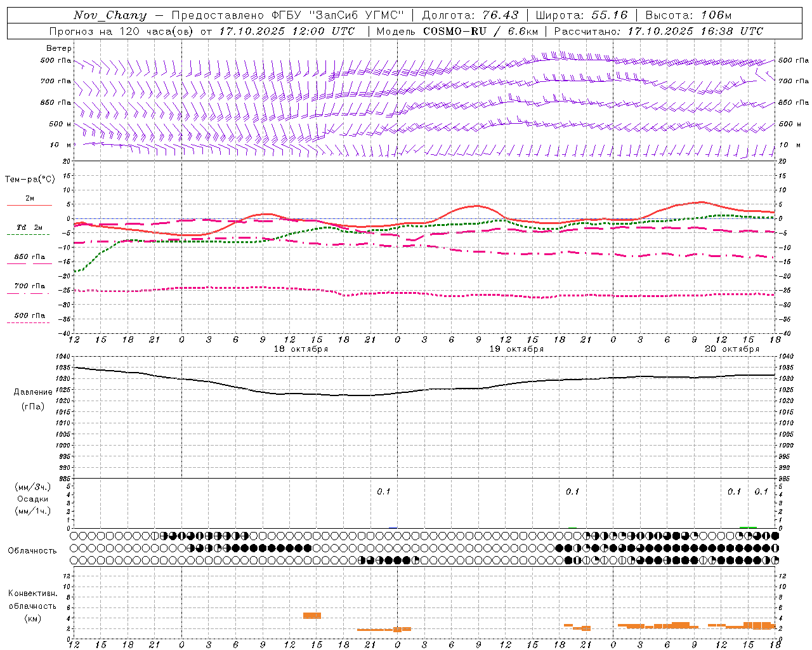Image resolution: width=812 pixels, height=650 pixels.
Task: Click the orange convective bar at 15h, 18 October
Action: pos(312,616)
